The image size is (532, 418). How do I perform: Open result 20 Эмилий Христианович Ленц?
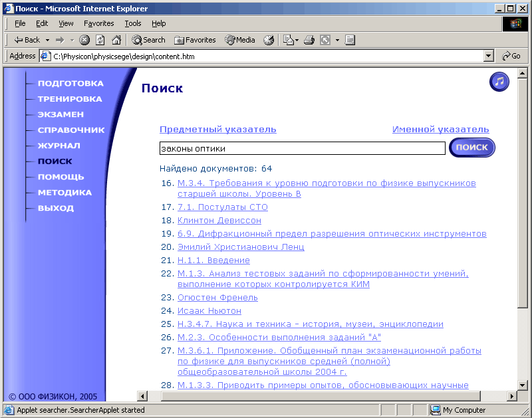[x=241, y=247]
